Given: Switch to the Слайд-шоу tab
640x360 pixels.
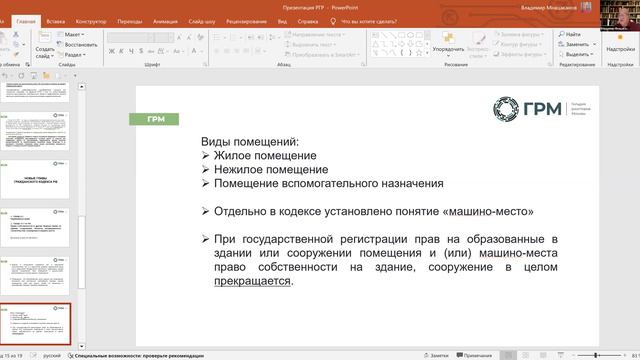Looking at the screenshot, I should (x=202, y=21).
